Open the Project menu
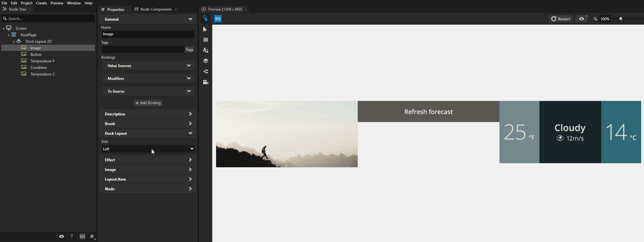This screenshot has width=644, height=242. coord(27,3)
